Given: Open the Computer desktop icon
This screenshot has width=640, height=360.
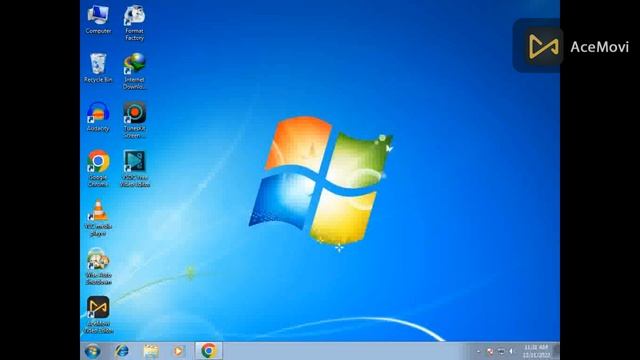Looking at the screenshot, I should 98,20.
